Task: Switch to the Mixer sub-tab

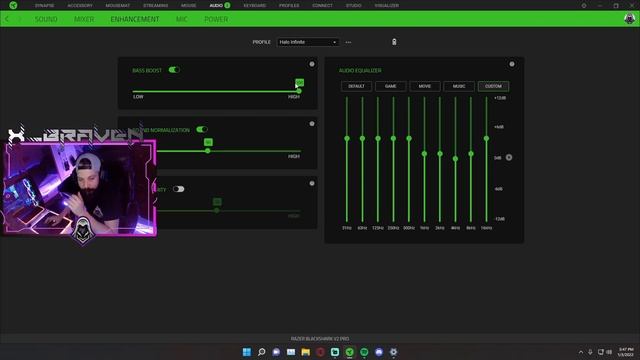Action: click(84, 19)
